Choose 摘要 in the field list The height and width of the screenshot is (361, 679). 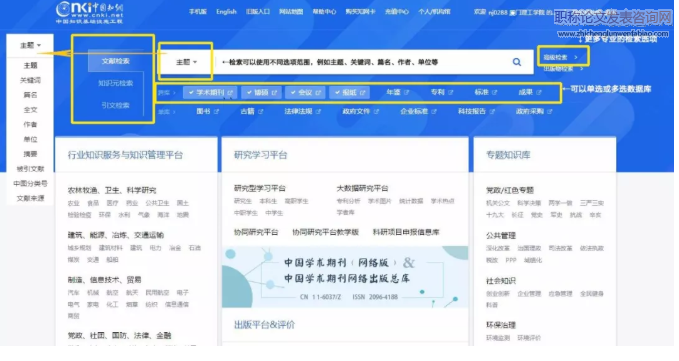click(x=30, y=154)
